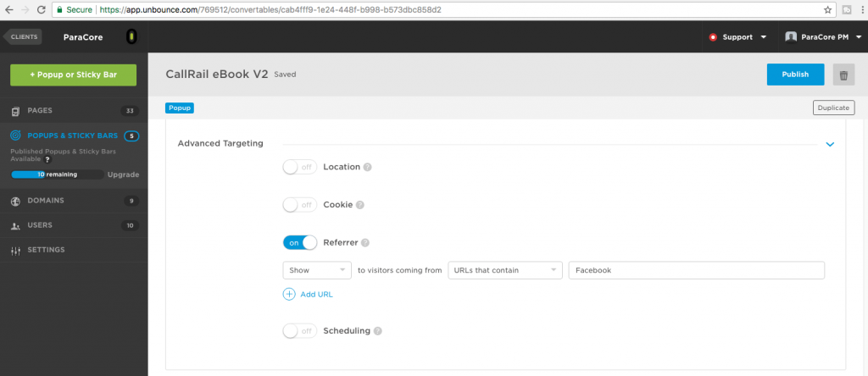Click help icon beside Published Popups Available
The image size is (868, 376).
(47, 159)
